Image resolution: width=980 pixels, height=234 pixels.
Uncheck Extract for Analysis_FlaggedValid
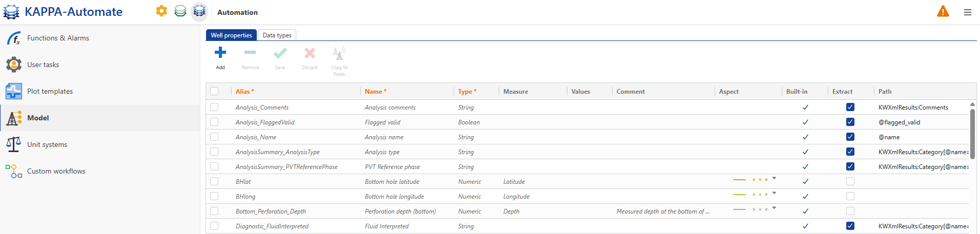pos(850,122)
